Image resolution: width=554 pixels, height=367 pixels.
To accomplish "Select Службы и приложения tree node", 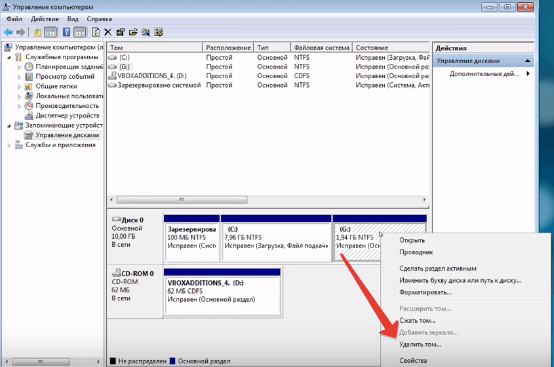I will pos(60,145).
